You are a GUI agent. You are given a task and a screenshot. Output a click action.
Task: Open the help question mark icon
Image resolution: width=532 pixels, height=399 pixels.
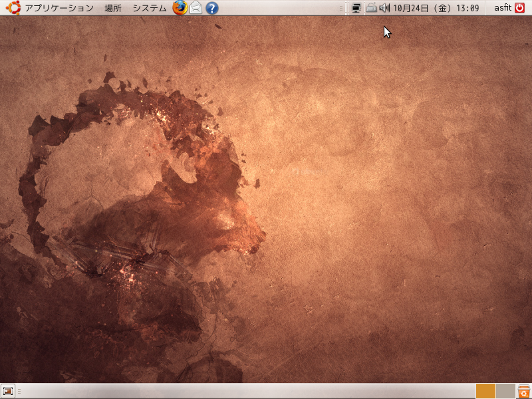click(212, 8)
